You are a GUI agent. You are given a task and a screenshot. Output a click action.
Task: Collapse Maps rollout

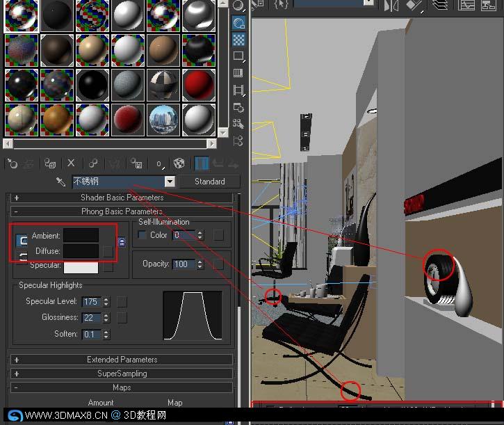point(122,387)
